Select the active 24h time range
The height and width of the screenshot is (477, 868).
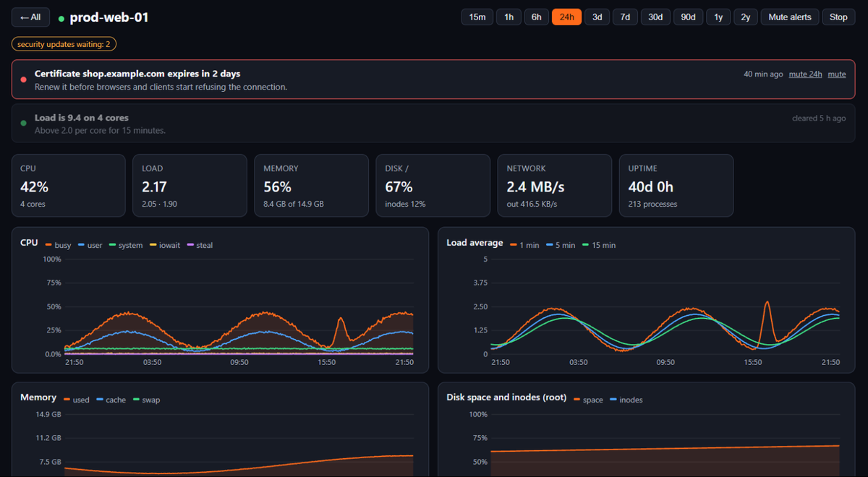pos(566,17)
